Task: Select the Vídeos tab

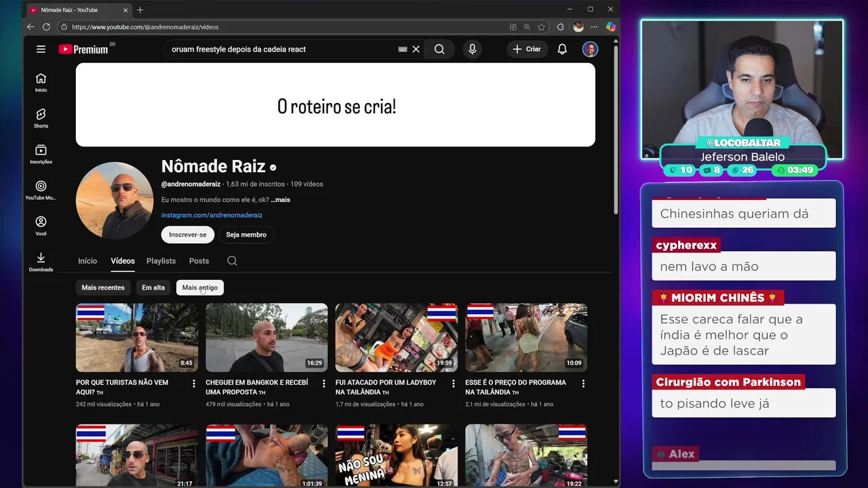Action: (123, 261)
